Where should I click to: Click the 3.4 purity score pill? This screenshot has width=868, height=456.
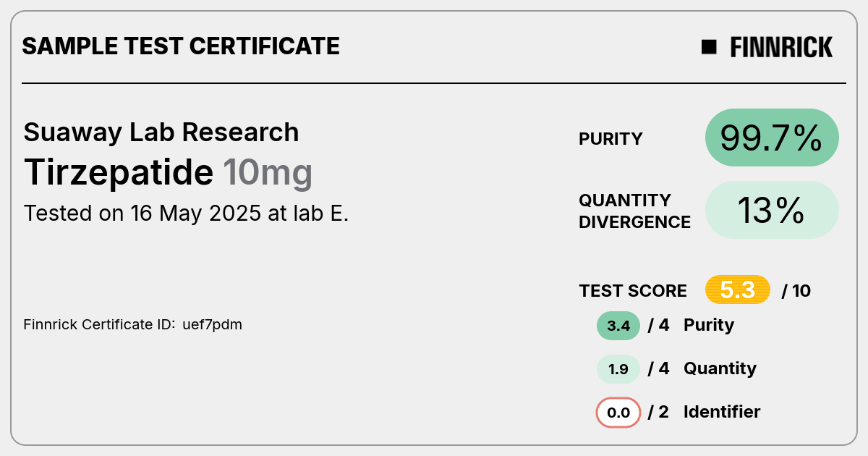coord(618,326)
